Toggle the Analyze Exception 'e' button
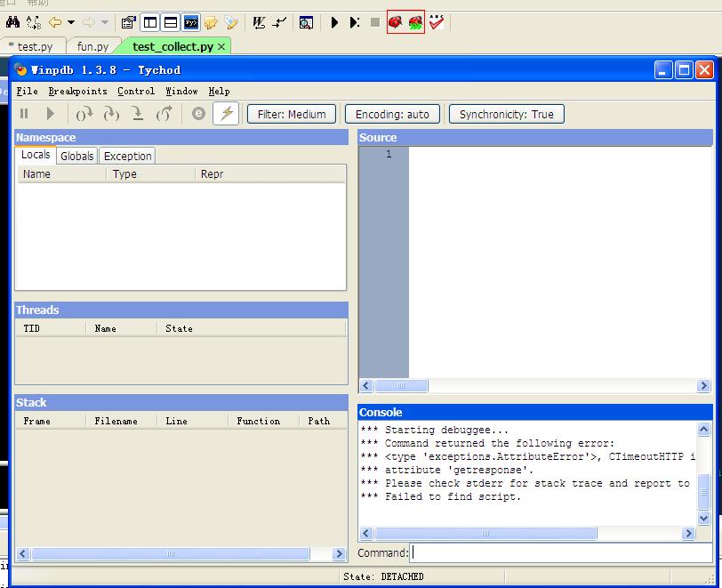 coord(198,114)
